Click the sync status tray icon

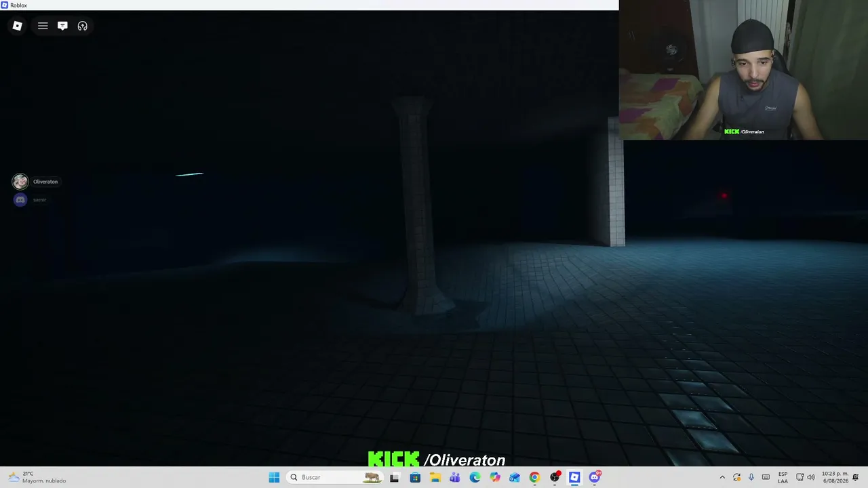[736, 477]
